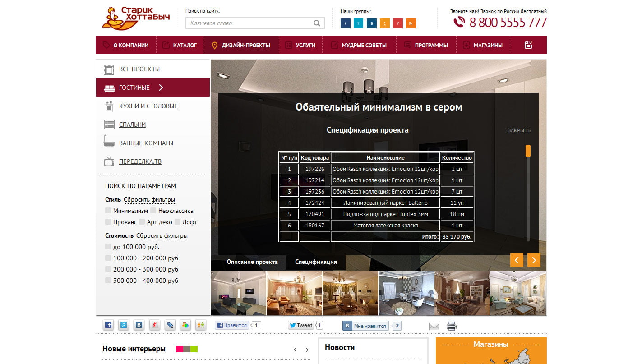Open the YouTube group icon in header
The image size is (642, 364).
[397, 23]
